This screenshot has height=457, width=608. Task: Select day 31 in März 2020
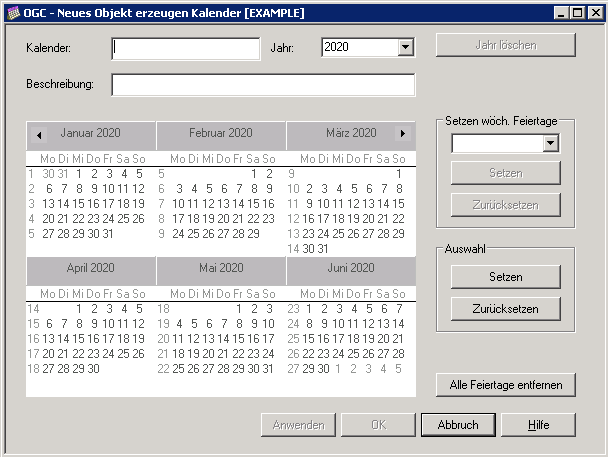coord(323,249)
